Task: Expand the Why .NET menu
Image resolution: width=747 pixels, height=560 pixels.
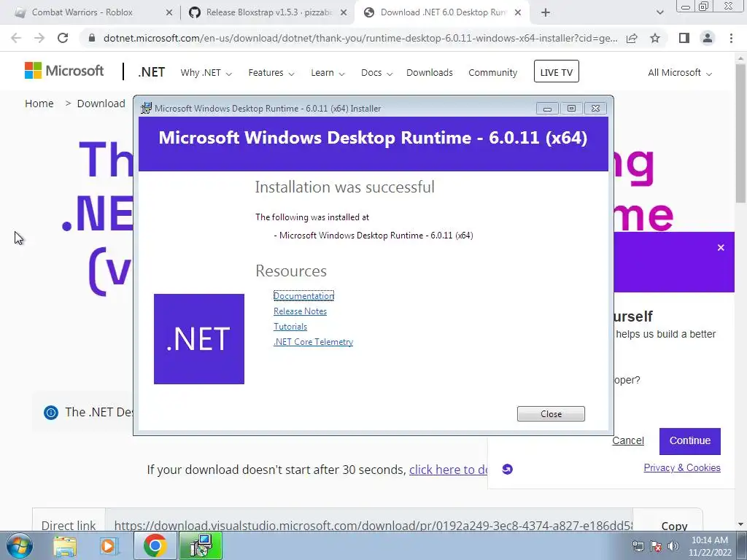Action: [206, 73]
